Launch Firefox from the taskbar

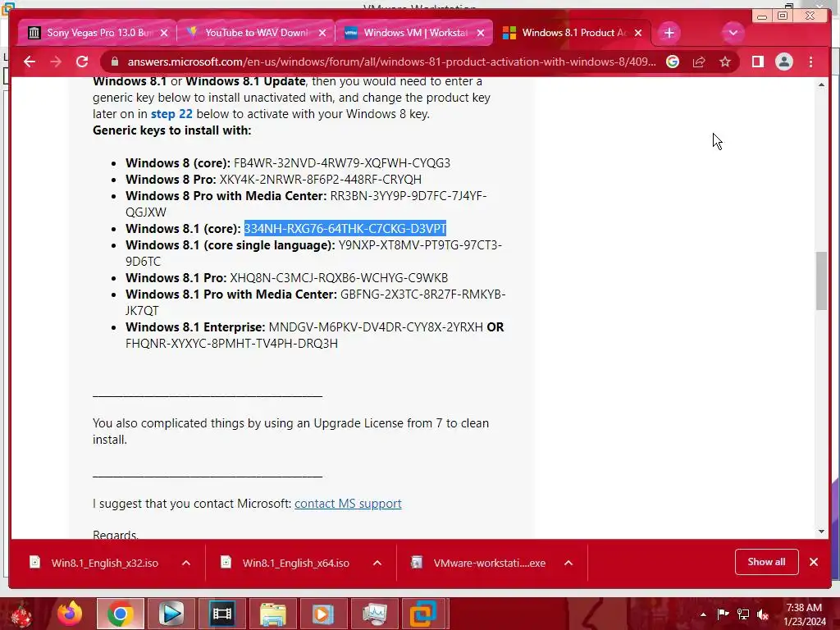[x=70, y=614]
